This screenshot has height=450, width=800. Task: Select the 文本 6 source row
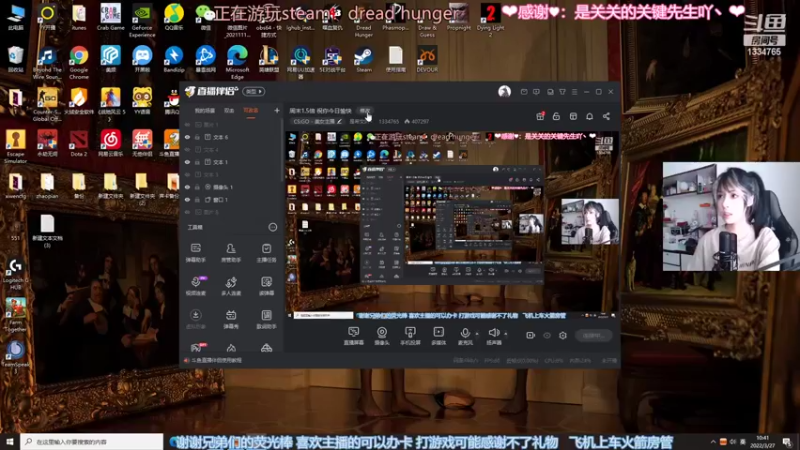click(231, 137)
